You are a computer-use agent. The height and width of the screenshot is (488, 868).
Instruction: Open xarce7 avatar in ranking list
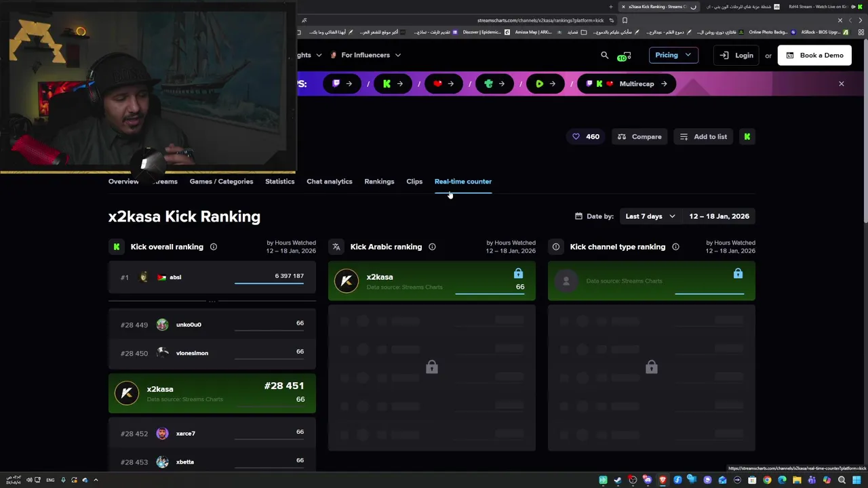(162, 434)
